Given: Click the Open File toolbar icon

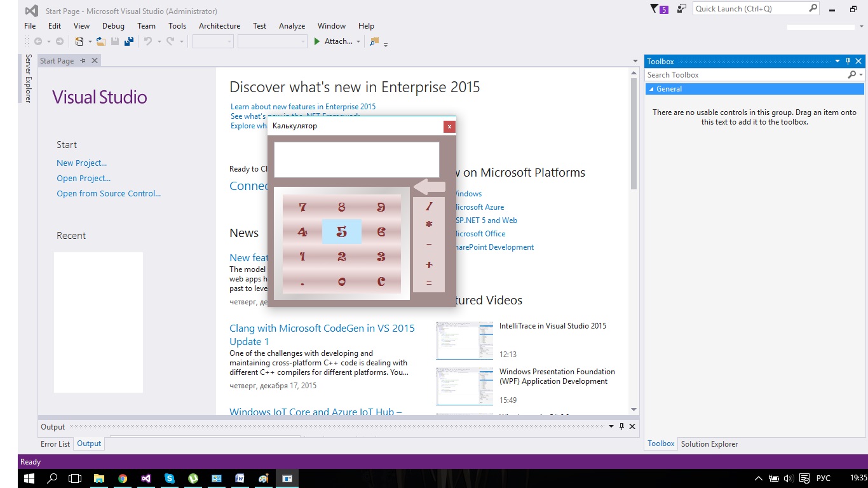Looking at the screenshot, I should pyautogui.click(x=101, y=41).
